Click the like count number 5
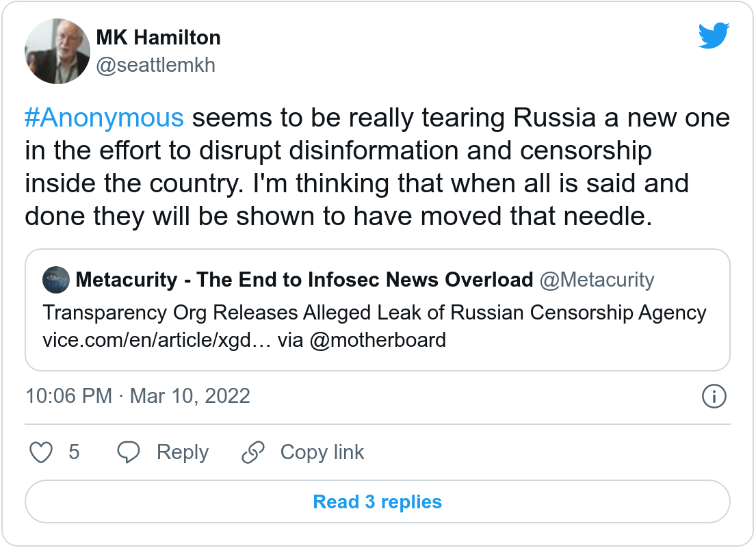This screenshot has height=548, width=756. [74, 452]
